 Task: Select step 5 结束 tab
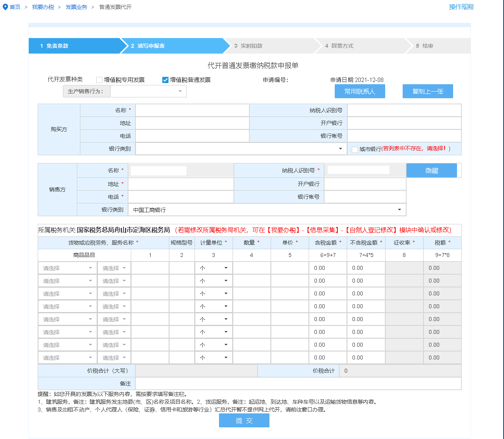pos(439,46)
